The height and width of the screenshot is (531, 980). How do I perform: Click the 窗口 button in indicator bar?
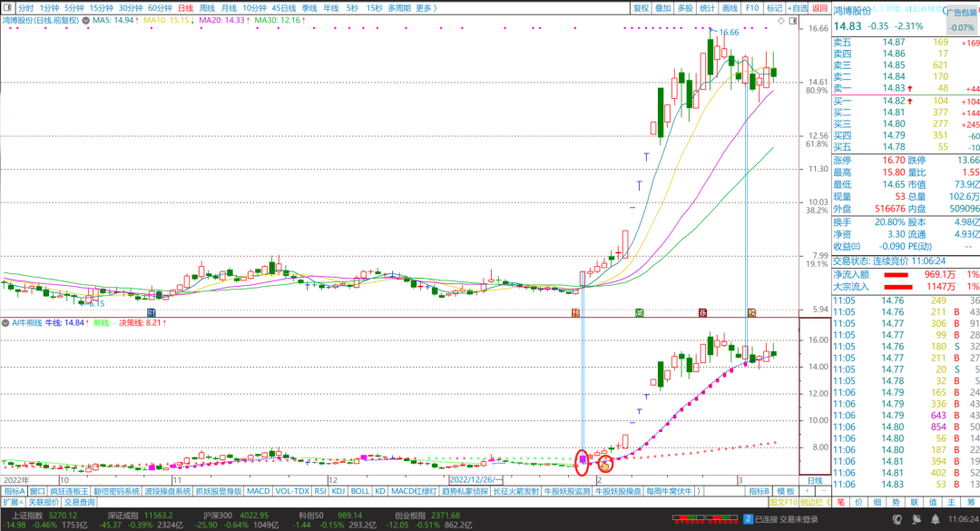click(x=37, y=492)
